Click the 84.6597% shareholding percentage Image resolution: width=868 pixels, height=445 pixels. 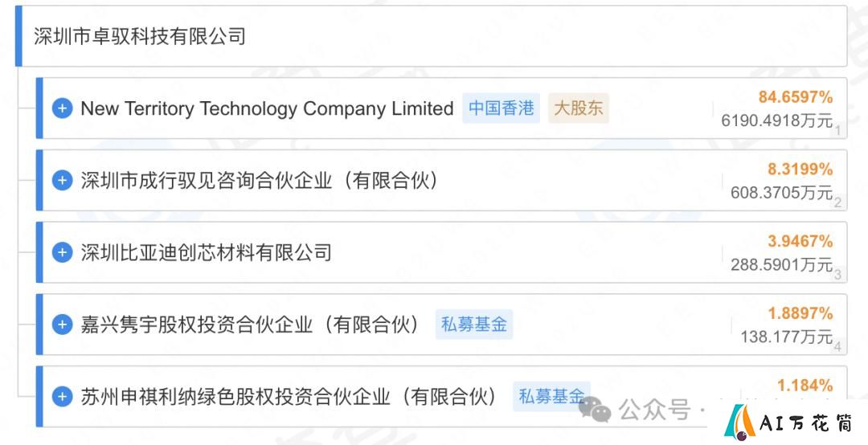[796, 97]
